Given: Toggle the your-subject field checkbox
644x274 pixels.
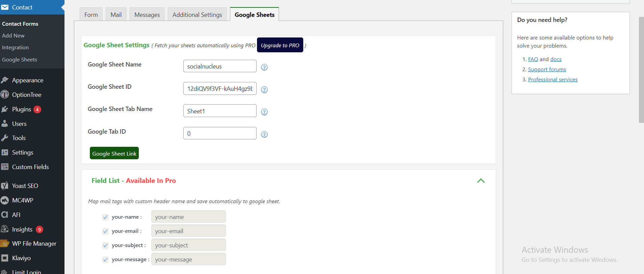Looking at the screenshot, I should (x=105, y=245).
